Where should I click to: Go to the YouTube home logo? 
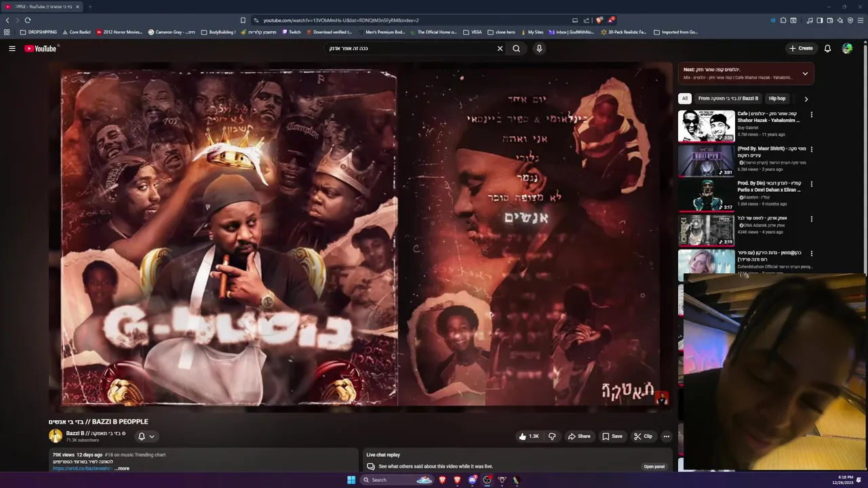pos(41,48)
